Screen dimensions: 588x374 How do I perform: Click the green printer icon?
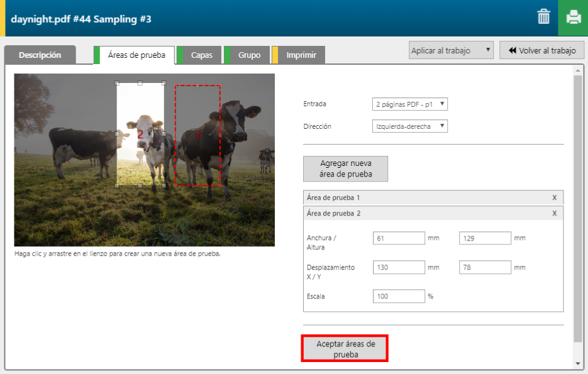pos(573,18)
